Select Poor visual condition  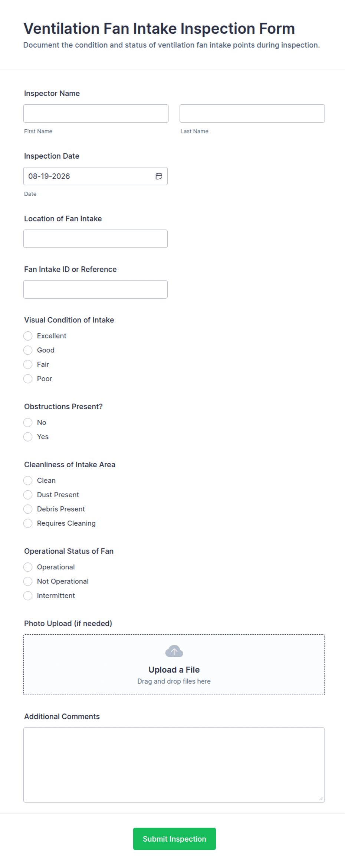[28, 379]
